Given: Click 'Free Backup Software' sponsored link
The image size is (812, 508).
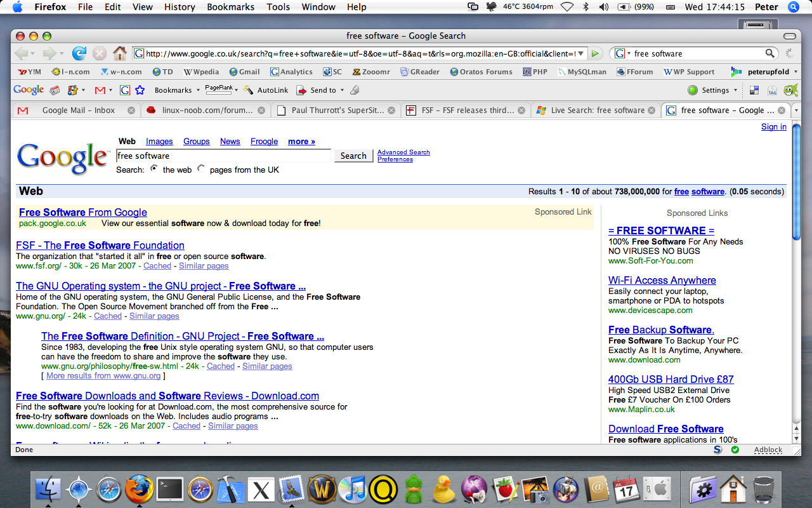Looking at the screenshot, I should 661,330.
